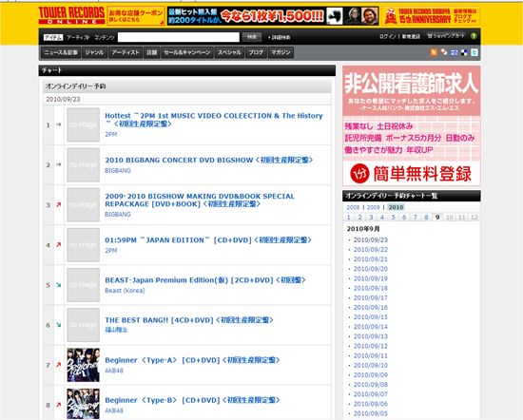Click artist BIGBANG under rank 2 title
This screenshot has height=420, width=523.
click(118, 171)
